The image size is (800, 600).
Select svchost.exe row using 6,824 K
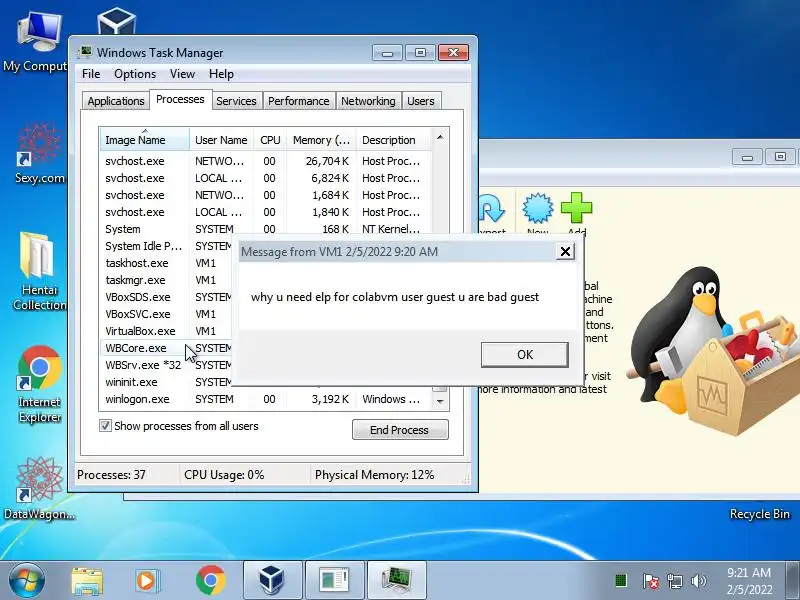(265, 178)
